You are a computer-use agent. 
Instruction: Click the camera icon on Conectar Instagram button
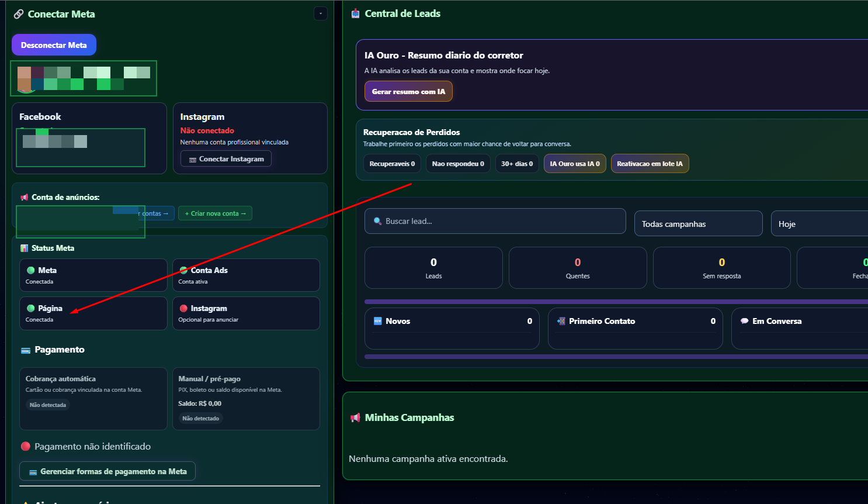point(193,160)
